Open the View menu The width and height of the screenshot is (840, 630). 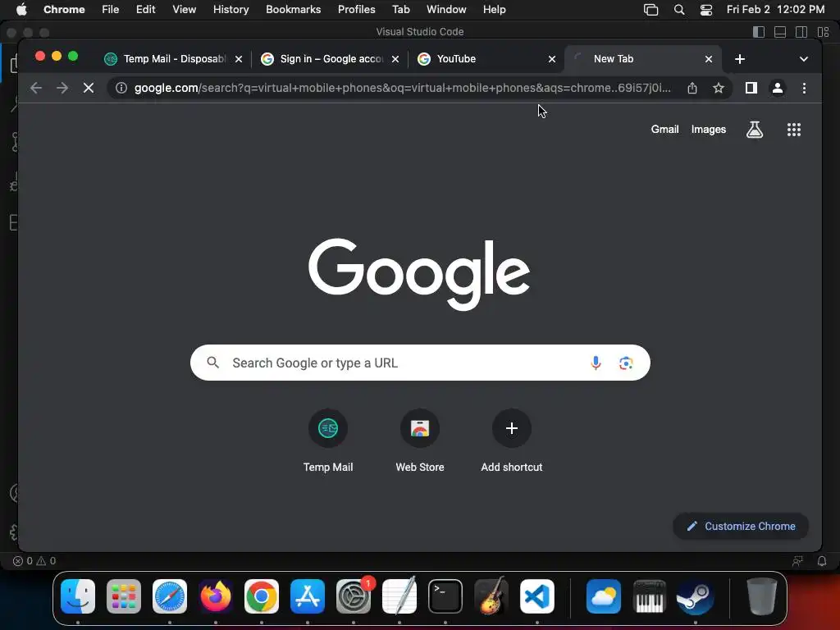(x=184, y=10)
